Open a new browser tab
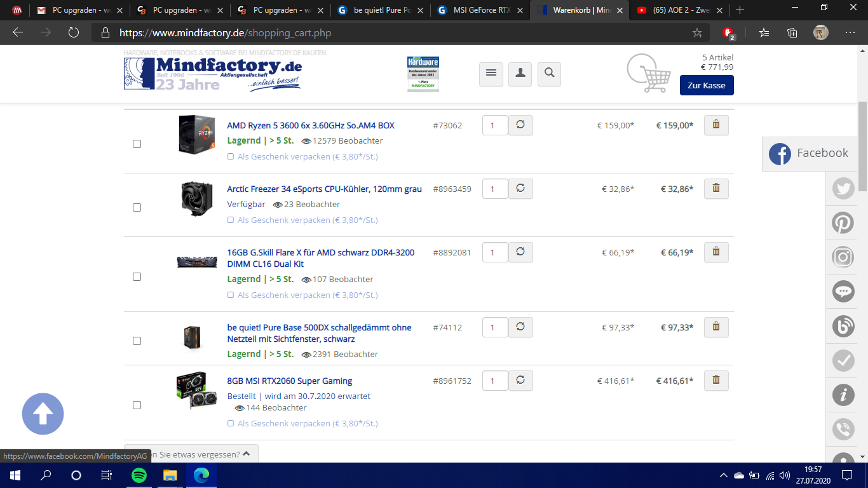Screen dimensions: 868x488 pyautogui.click(x=740, y=10)
